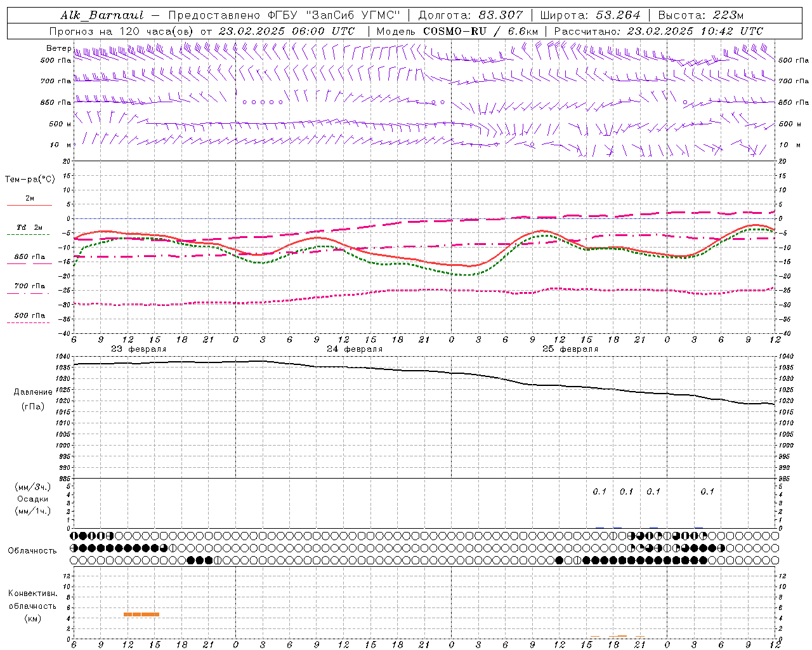812x650 pixels.
Task: Click the Тем-ра(°C) axis title
Action: tap(30, 180)
